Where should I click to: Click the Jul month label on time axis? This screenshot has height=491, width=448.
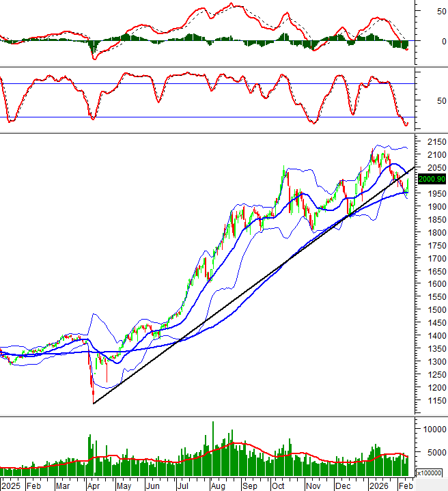[x=183, y=486]
